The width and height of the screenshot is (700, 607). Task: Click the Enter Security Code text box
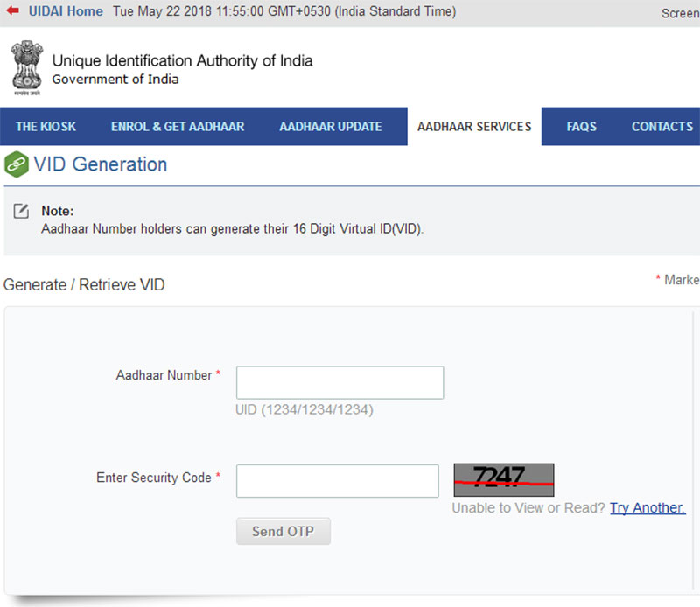coord(337,480)
